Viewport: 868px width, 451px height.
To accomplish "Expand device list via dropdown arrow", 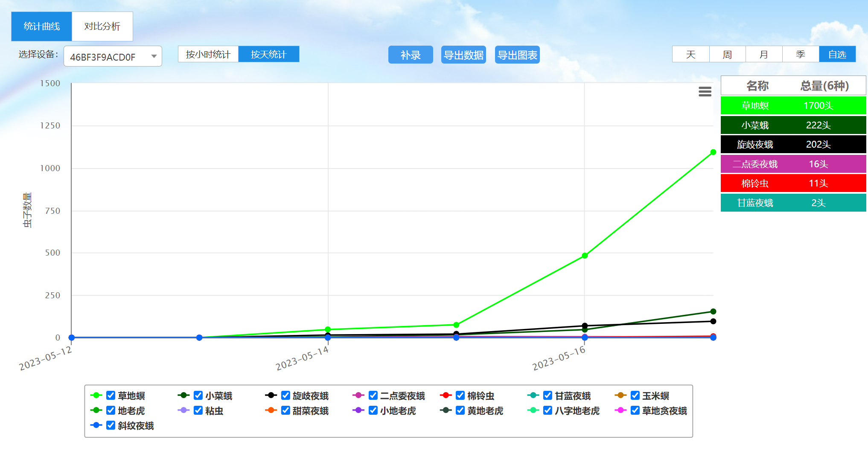I will [154, 57].
